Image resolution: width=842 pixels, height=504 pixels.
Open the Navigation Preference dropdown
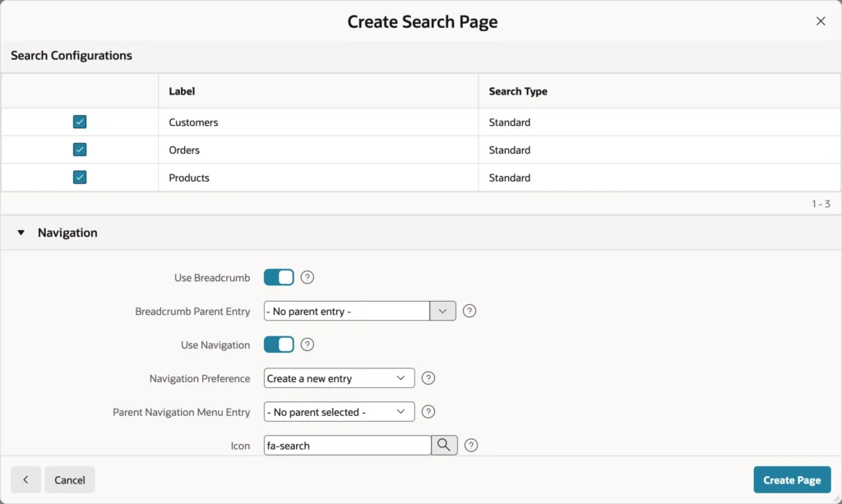tap(339, 378)
